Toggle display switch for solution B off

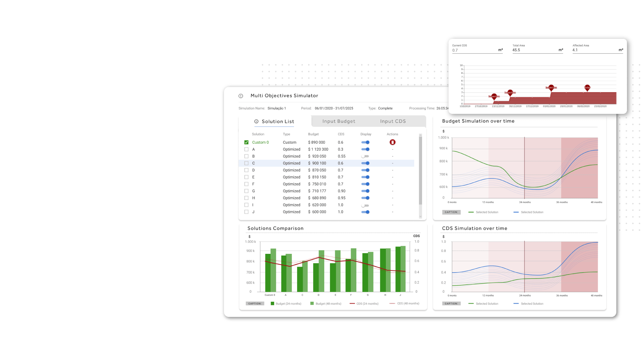point(365,156)
